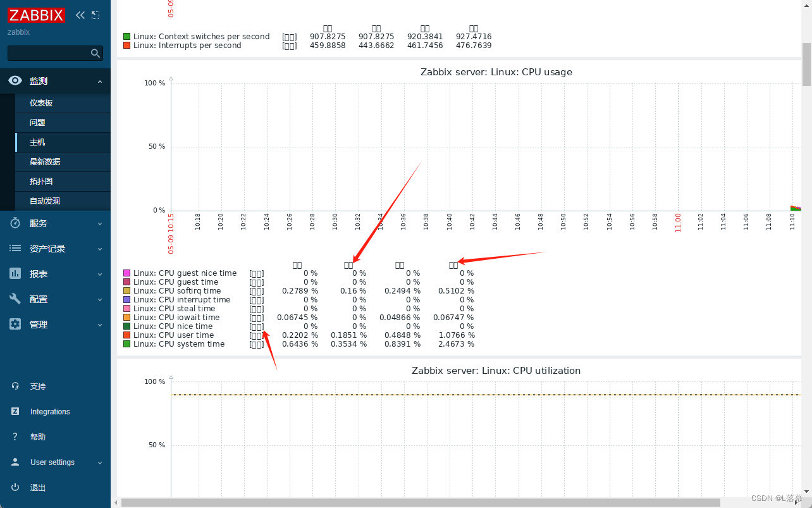The image size is (812, 508).
Task: Click the graph title "Zabbix server: Linux: CPU usage"
Action: 496,72
